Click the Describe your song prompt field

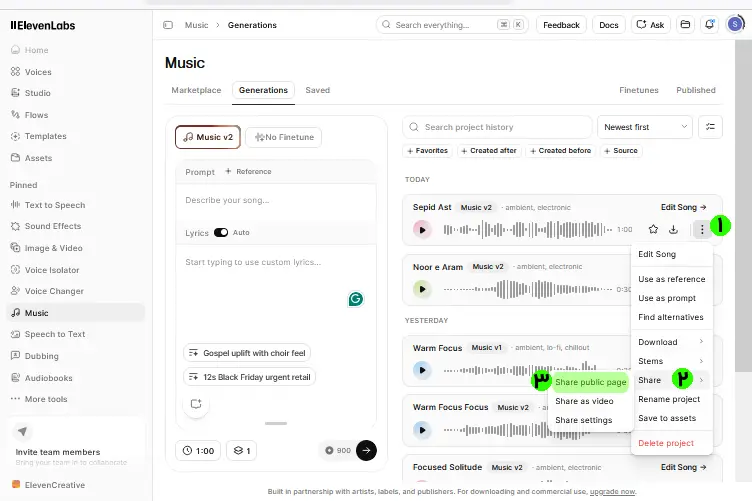point(276,200)
